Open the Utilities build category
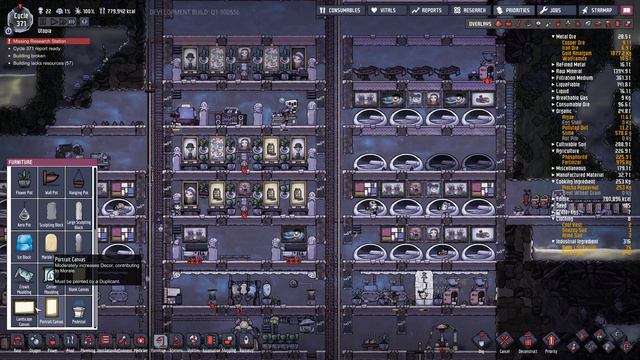 [194, 342]
